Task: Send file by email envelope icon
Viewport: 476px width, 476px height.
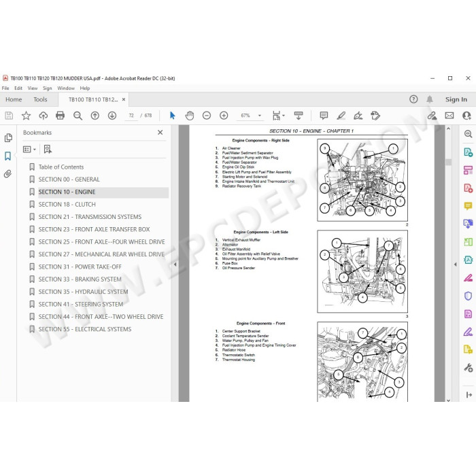Action: (x=449, y=116)
